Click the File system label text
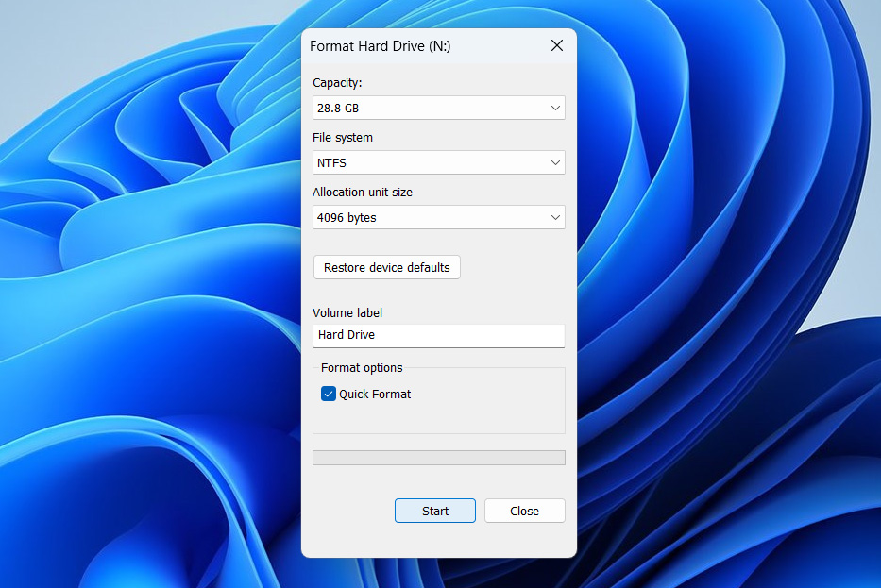Screen dimensions: 881x588 pos(343,138)
